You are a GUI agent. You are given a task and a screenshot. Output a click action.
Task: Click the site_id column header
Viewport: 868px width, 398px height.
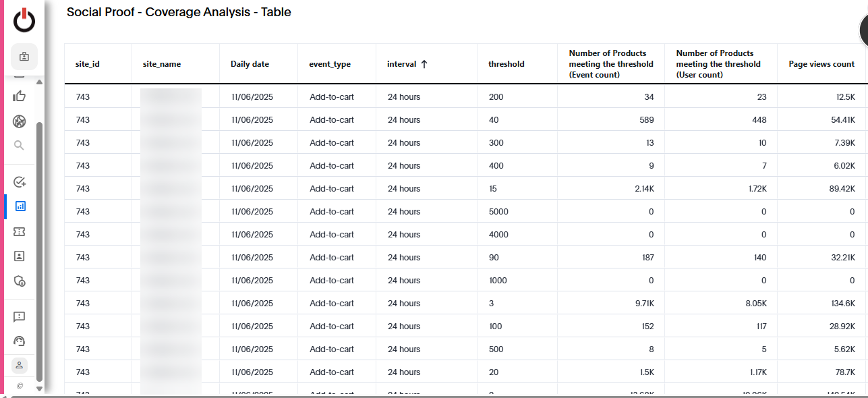[x=88, y=64]
